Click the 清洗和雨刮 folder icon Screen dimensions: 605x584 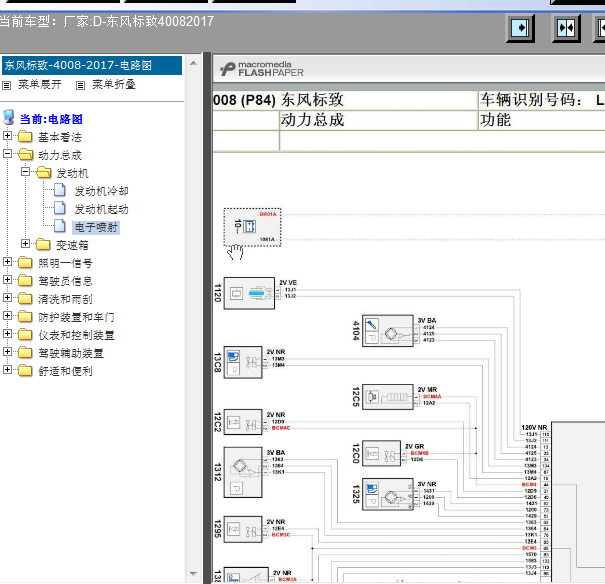(25, 298)
